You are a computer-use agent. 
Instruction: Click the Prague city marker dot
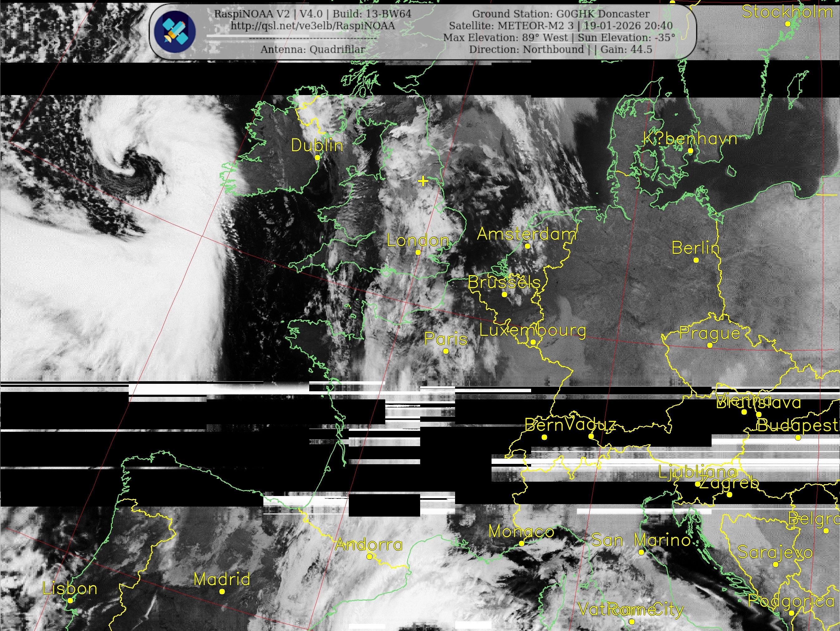(710, 345)
